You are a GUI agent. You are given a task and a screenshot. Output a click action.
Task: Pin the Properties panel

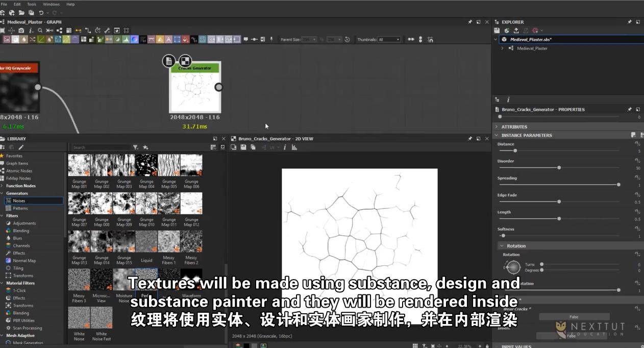(x=630, y=109)
